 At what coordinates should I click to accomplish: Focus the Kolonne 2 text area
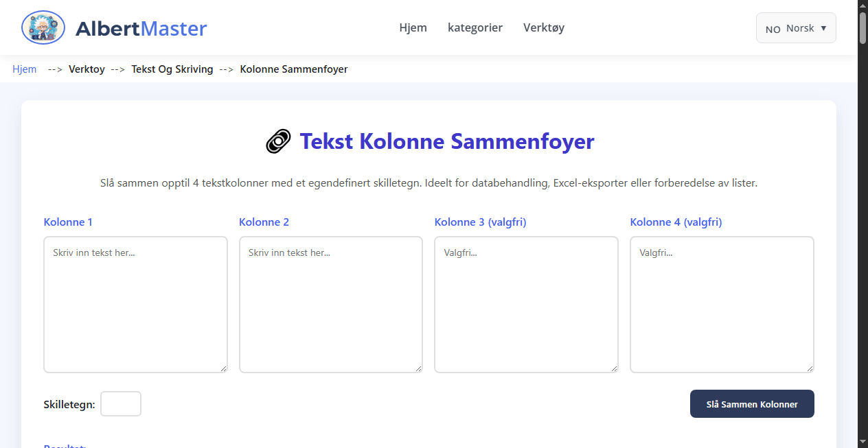click(330, 304)
